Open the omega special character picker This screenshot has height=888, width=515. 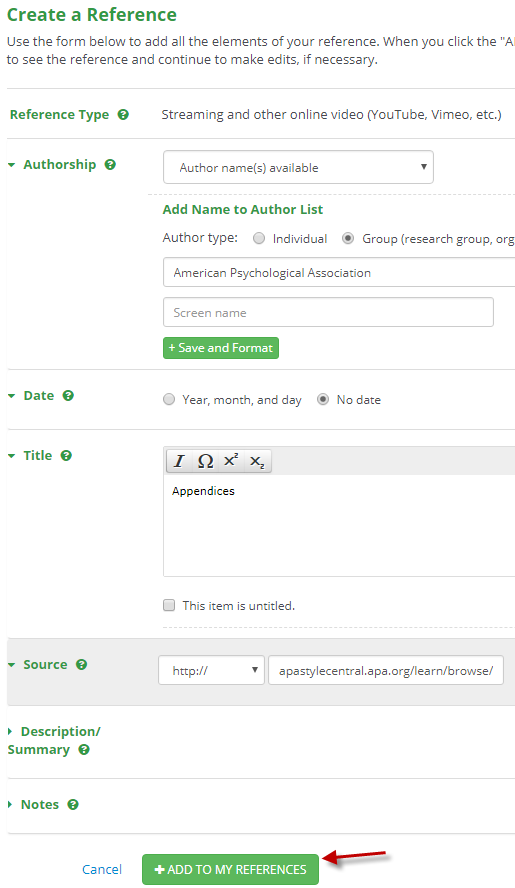coord(205,461)
